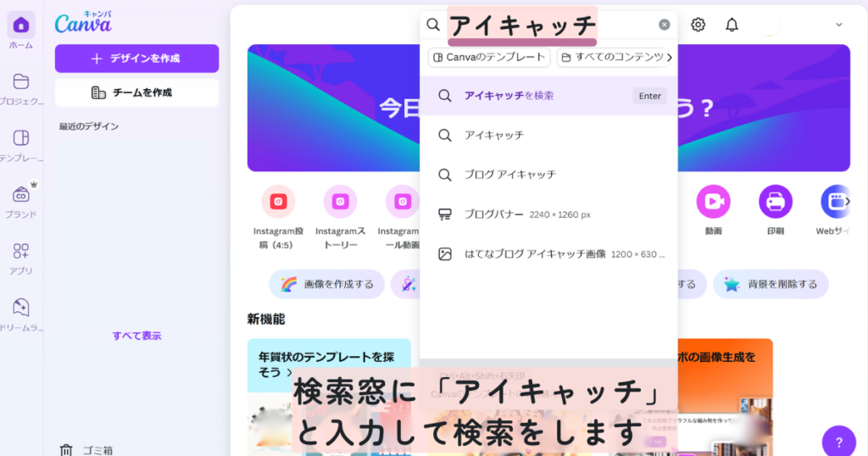
Task: Open the テンプレート sidebar icon
Action: (x=21, y=138)
